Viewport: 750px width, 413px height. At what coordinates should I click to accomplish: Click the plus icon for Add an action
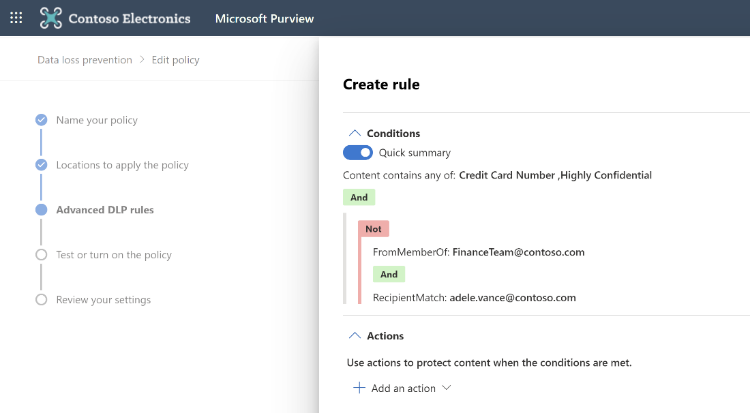(359, 388)
